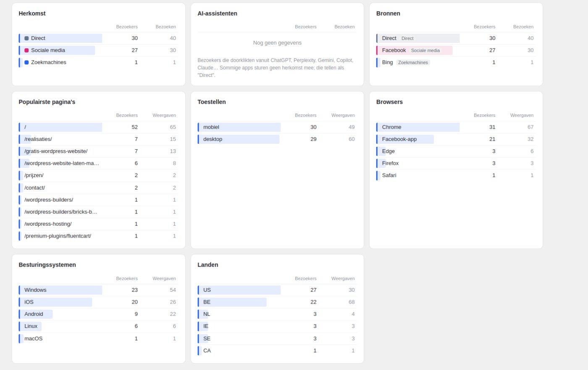This screenshot has width=588, height=370.
Task: Select the Zoekmachines row in Herkomst
Action: tap(98, 62)
